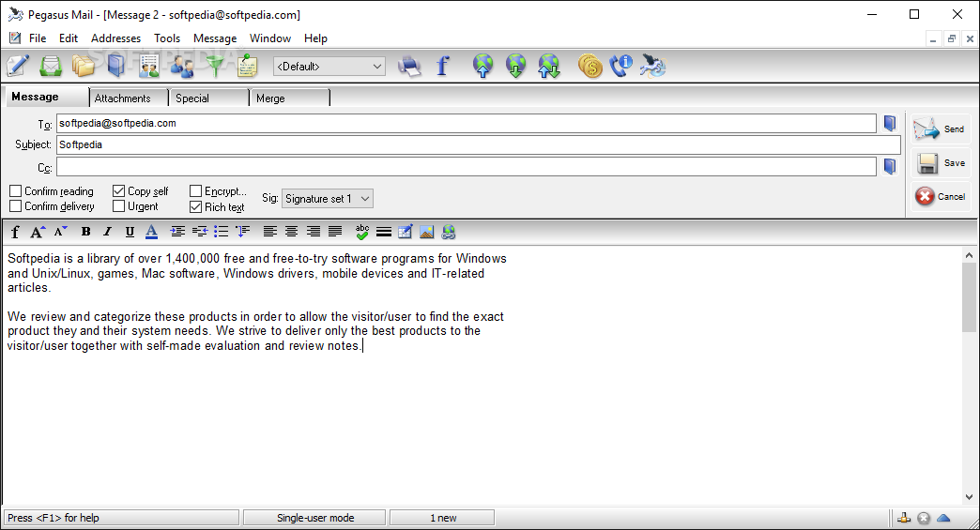Decrease the text size
980x530 pixels.
(60, 233)
